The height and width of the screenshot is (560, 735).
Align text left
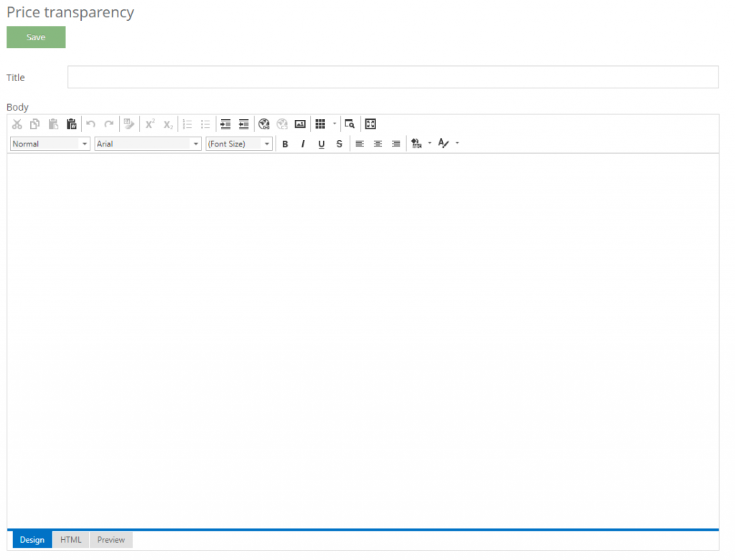click(x=360, y=144)
